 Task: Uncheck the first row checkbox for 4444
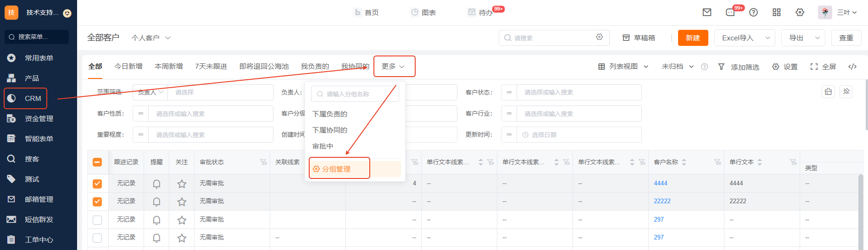point(97,183)
